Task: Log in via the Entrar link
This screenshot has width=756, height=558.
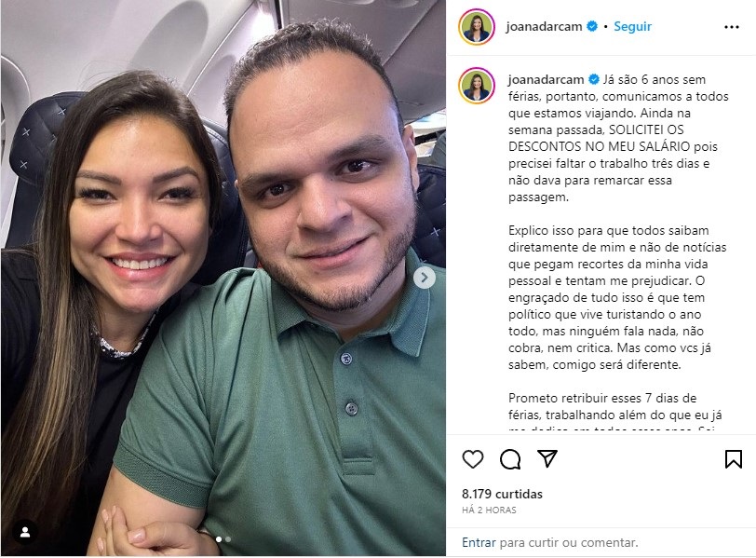Action: [x=479, y=542]
